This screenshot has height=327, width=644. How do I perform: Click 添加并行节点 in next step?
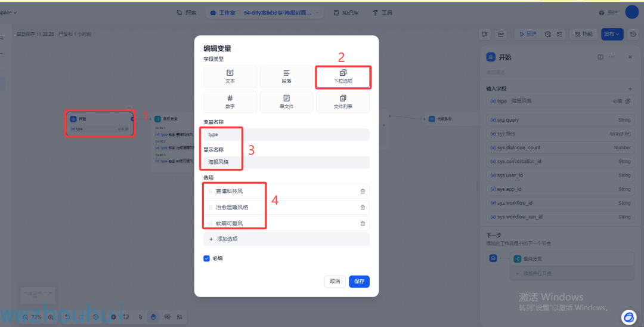[x=572, y=273]
